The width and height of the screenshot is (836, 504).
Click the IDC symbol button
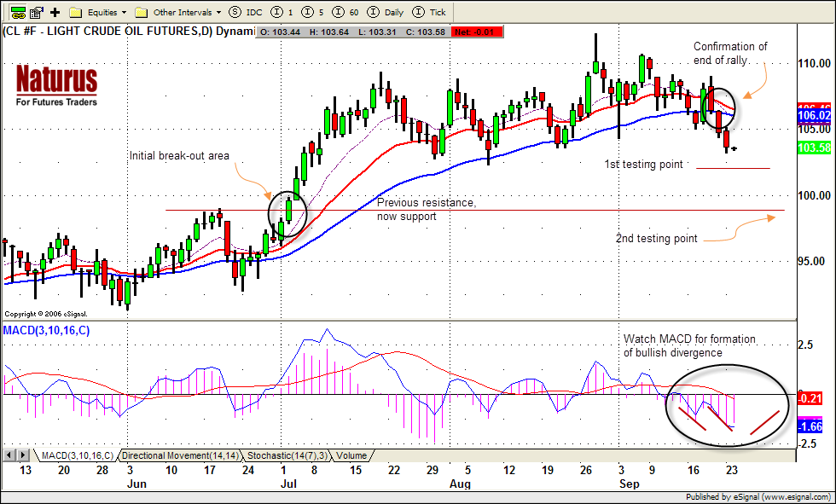coord(247,12)
